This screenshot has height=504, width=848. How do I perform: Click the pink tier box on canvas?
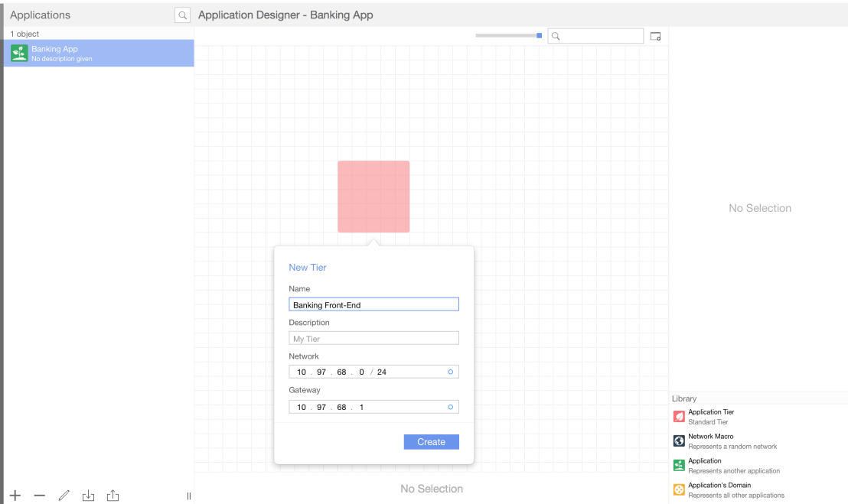click(x=373, y=197)
